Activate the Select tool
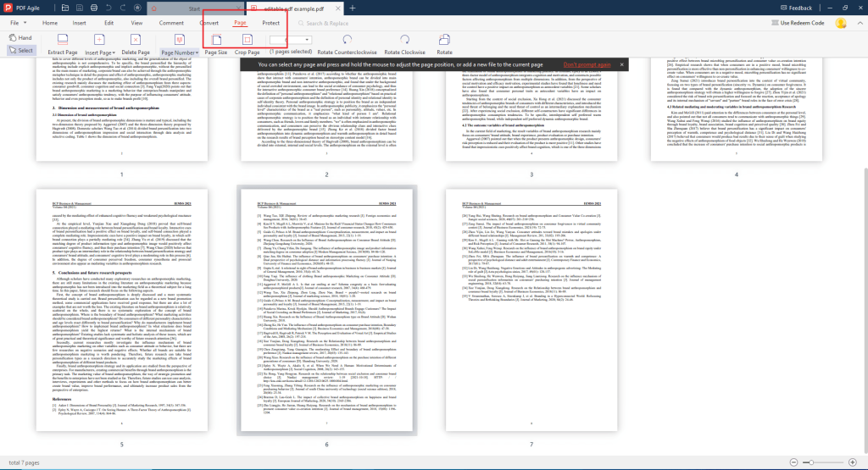 [x=20, y=50]
